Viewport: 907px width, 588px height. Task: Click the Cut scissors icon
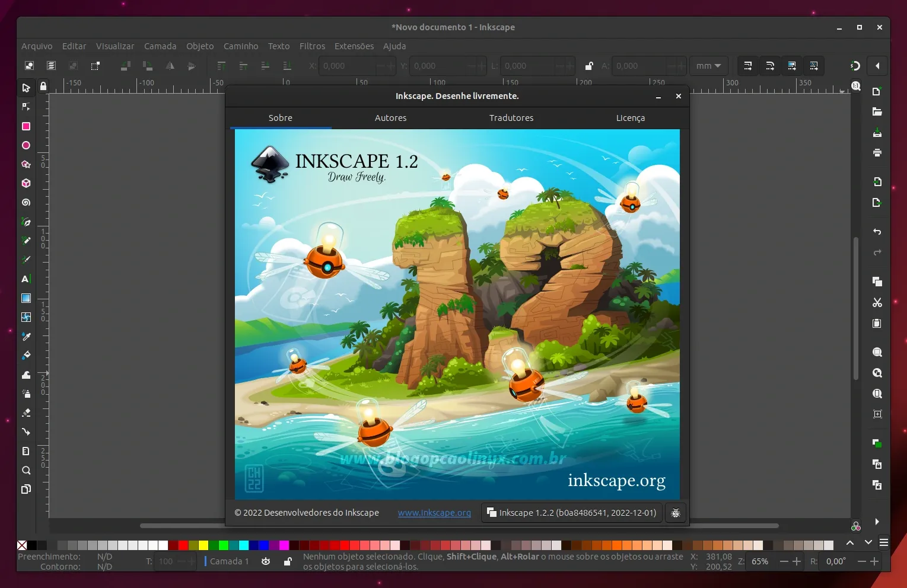[x=877, y=302]
